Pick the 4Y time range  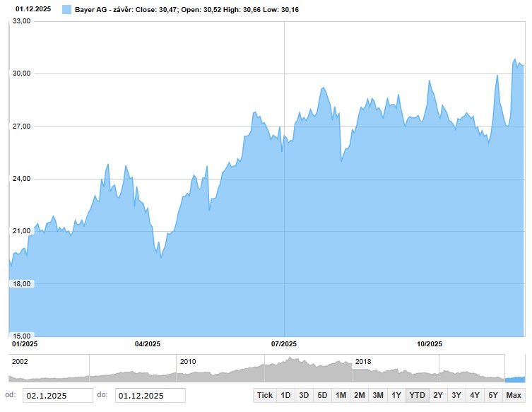475,395
